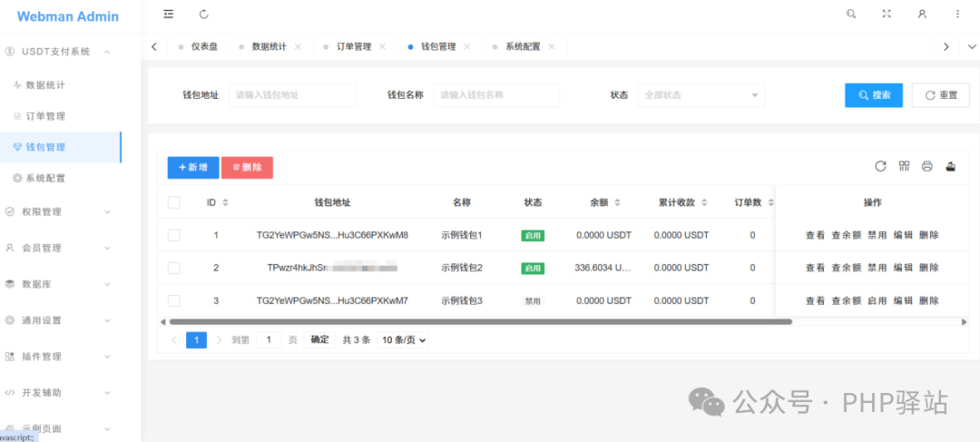Click the Webman Admin logo text
Viewport: 980px width, 442px height.
pyautogui.click(x=67, y=16)
